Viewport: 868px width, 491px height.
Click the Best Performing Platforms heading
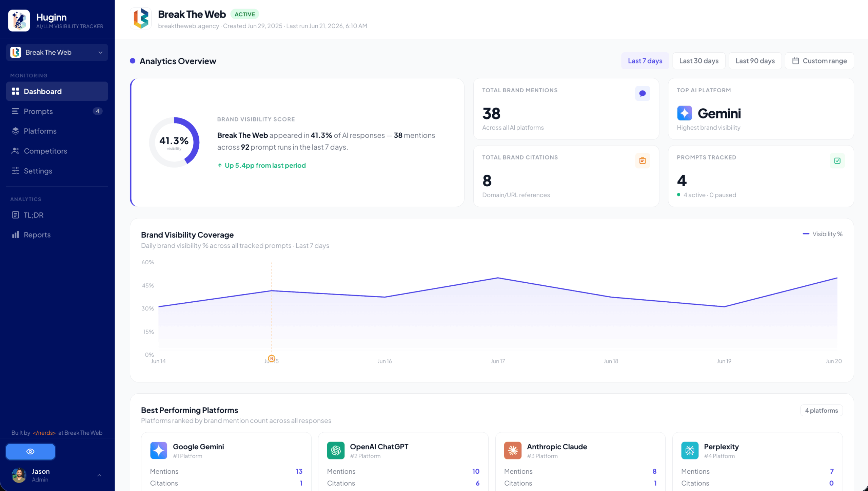point(190,410)
